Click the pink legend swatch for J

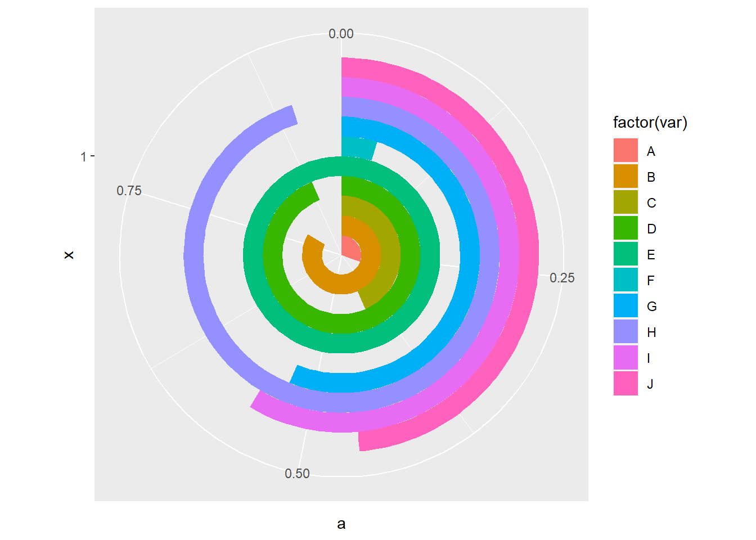625,384
